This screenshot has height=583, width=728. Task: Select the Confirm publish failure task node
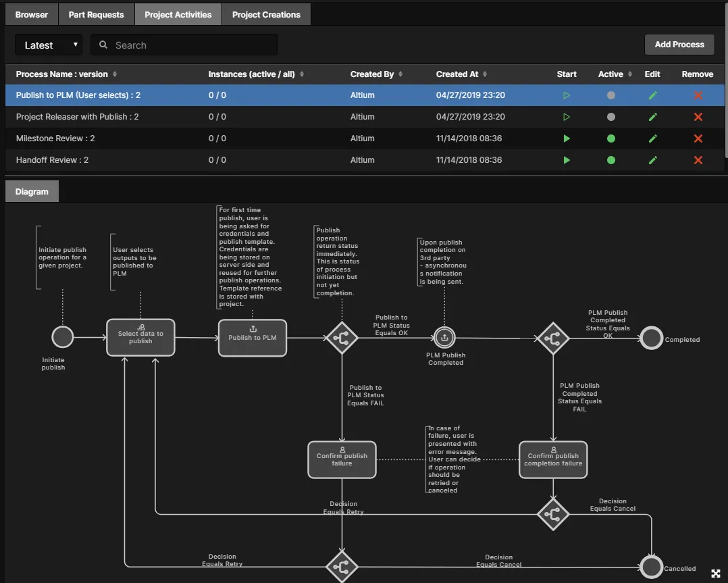[x=342, y=459]
